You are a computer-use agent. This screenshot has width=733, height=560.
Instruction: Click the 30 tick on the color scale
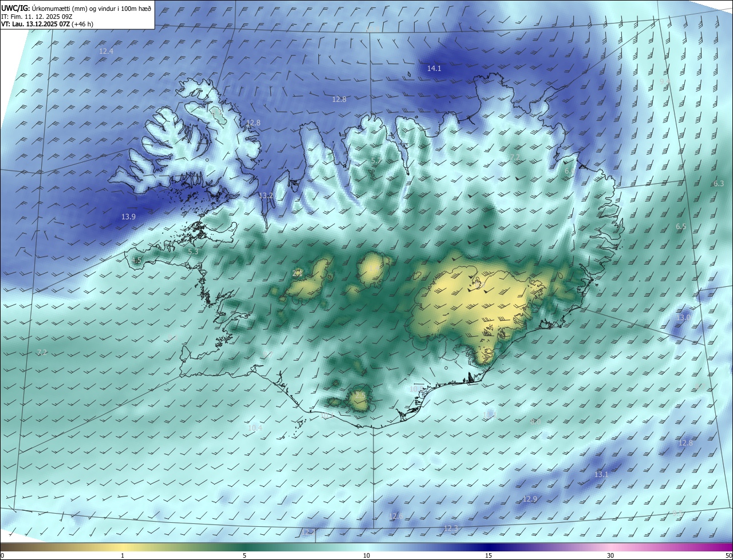point(610,555)
